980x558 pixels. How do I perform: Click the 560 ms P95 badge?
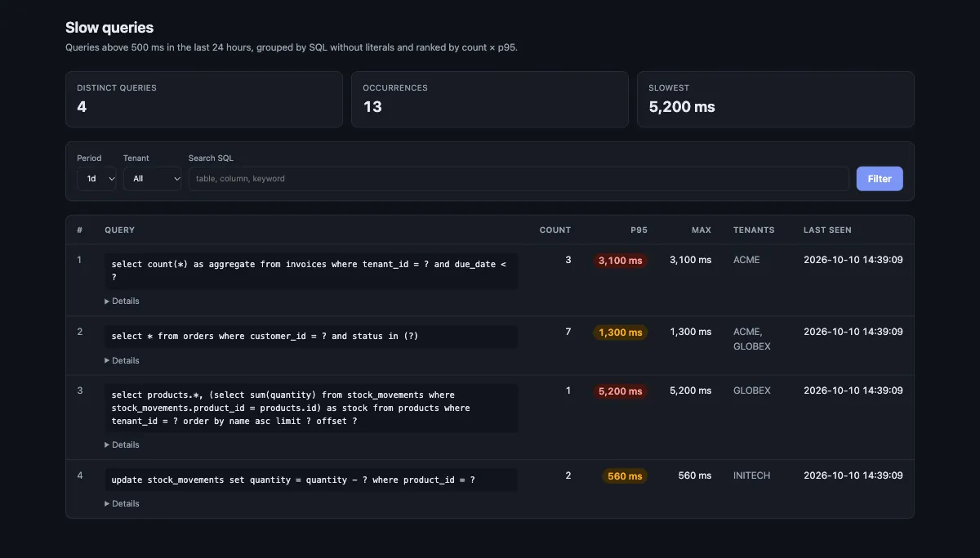coord(626,476)
